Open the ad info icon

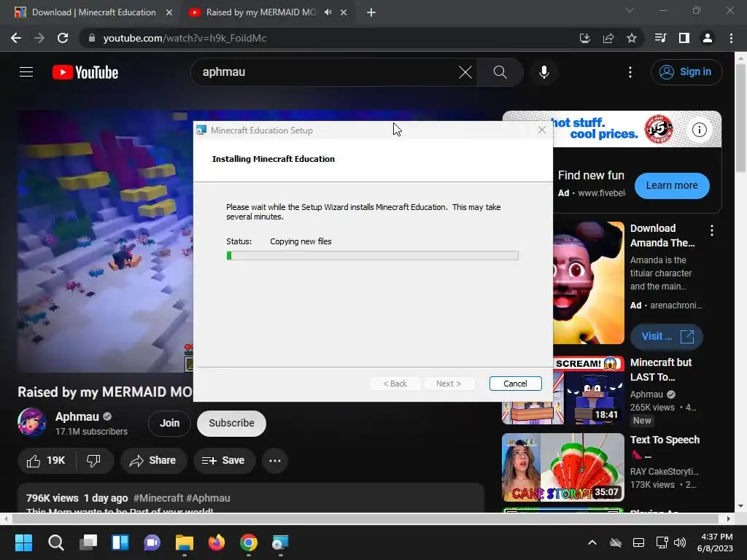699,130
